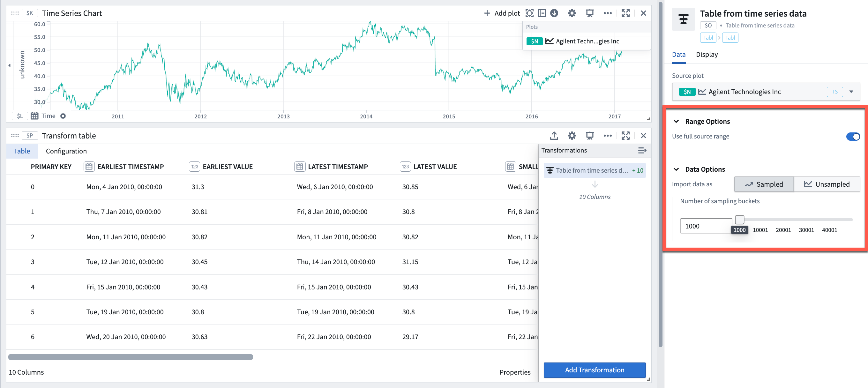Click the '10 Columns' footer text
868x388 pixels.
[26, 372]
